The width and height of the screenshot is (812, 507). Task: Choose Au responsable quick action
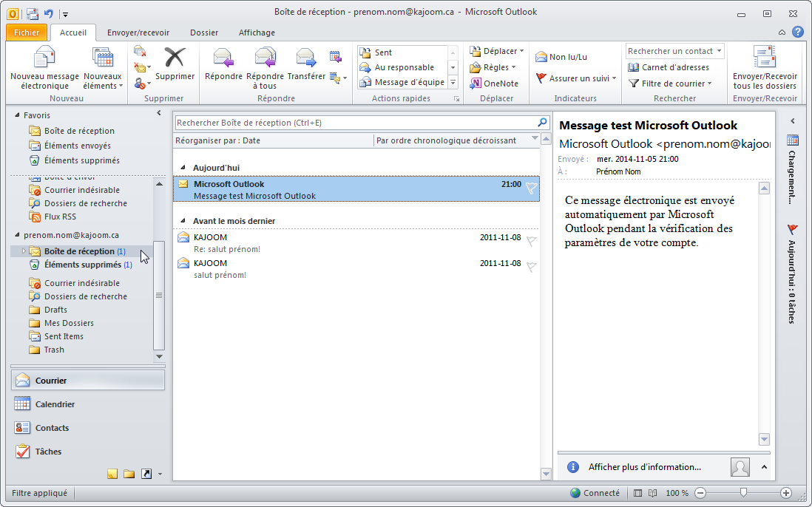click(x=402, y=67)
